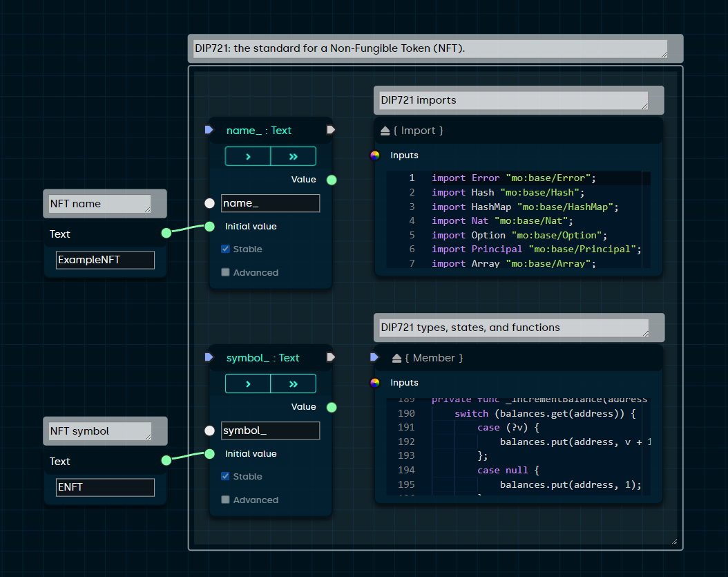Click code line import Principal

536,249
